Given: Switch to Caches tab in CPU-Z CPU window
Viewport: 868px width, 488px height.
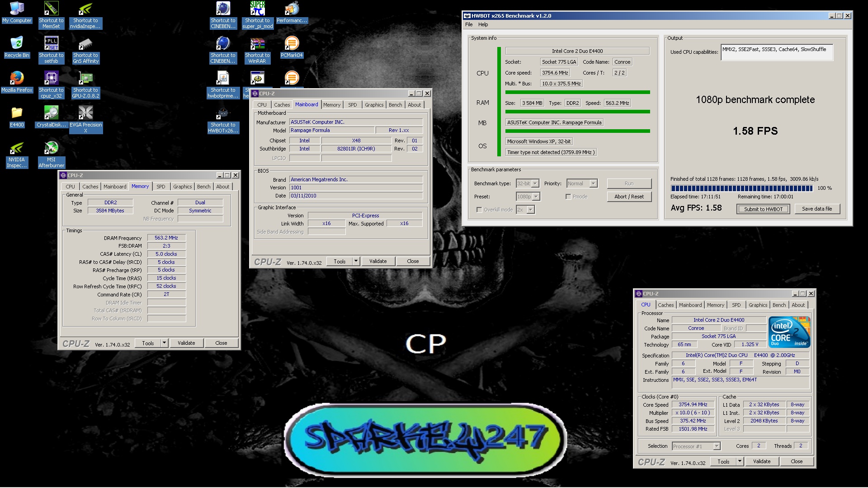Looking at the screenshot, I should (666, 305).
